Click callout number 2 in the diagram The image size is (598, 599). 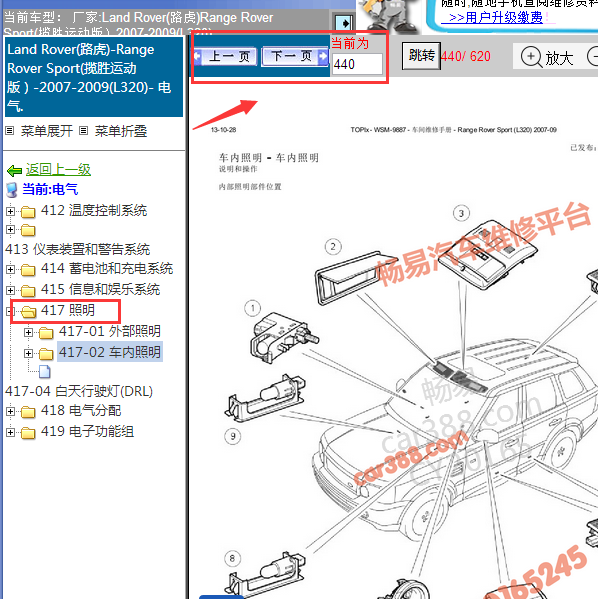(x=333, y=247)
